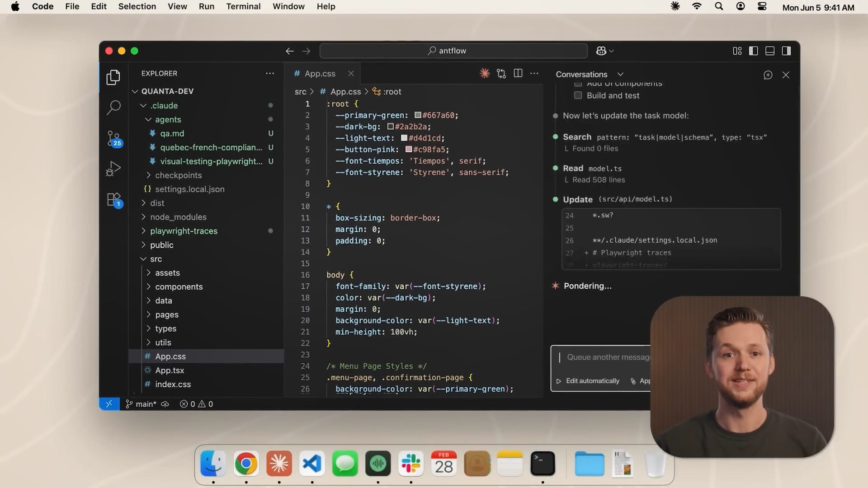Open Source Control view with 25 badge
The height and width of the screenshot is (488, 868).
[x=113, y=138]
